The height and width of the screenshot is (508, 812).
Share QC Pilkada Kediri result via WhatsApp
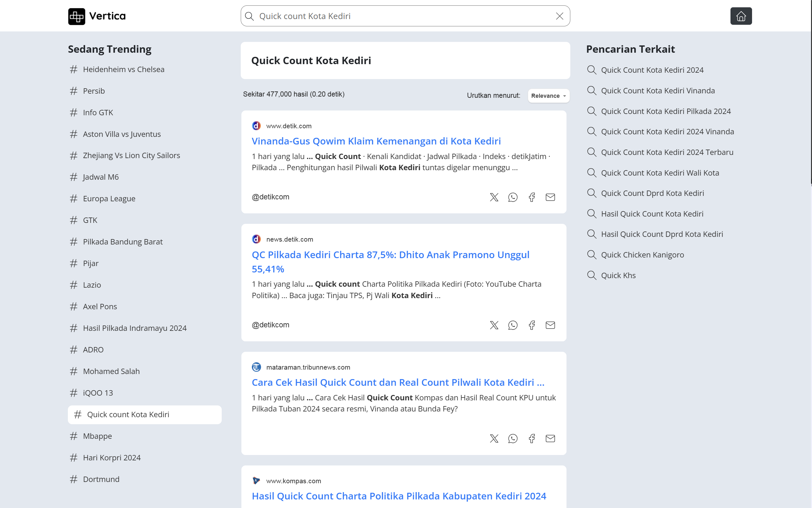(x=513, y=325)
